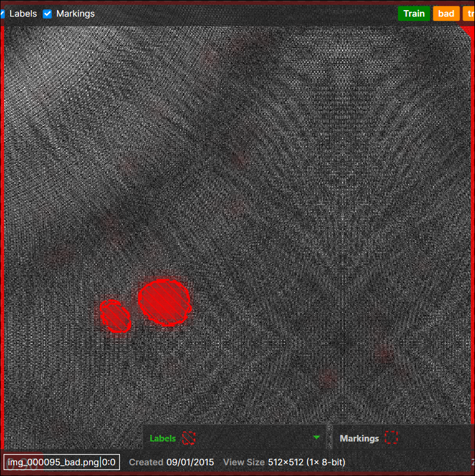This screenshot has width=475, height=476.
Task: Click the hatched red Labels icon
Action: pyautogui.click(x=189, y=439)
